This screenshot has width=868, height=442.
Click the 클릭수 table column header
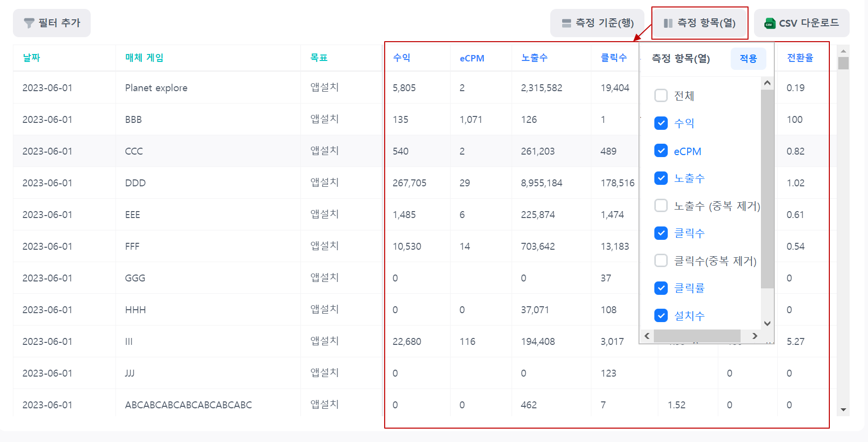(614, 58)
